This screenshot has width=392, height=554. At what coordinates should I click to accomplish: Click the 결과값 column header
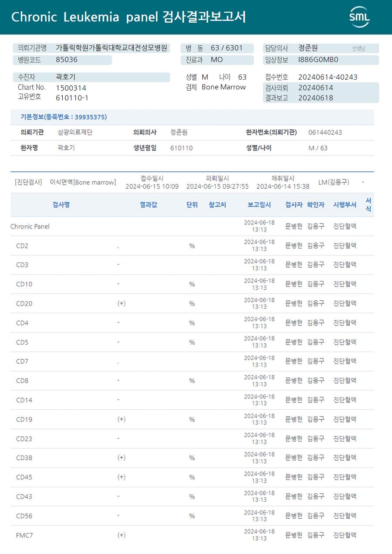(x=148, y=204)
